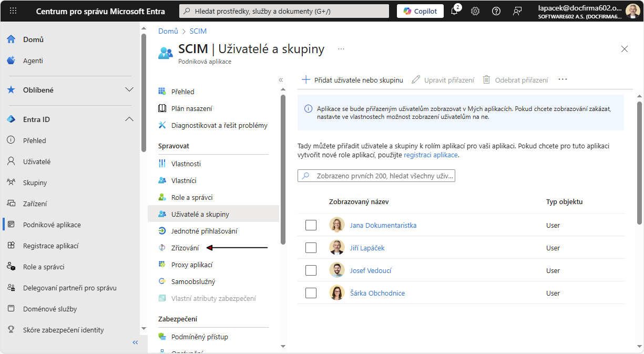
Task: Open the ellipsis next to page title
Action: (341, 49)
